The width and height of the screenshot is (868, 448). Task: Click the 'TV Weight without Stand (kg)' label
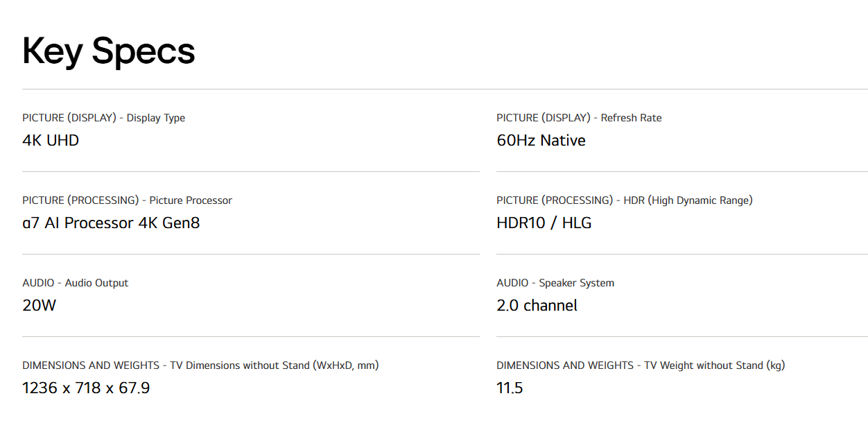tap(714, 365)
